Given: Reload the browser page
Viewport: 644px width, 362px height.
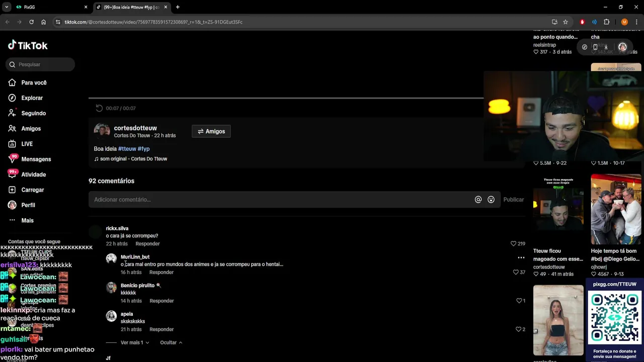Looking at the screenshot, I should pyautogui.click(x=31, y=22).
